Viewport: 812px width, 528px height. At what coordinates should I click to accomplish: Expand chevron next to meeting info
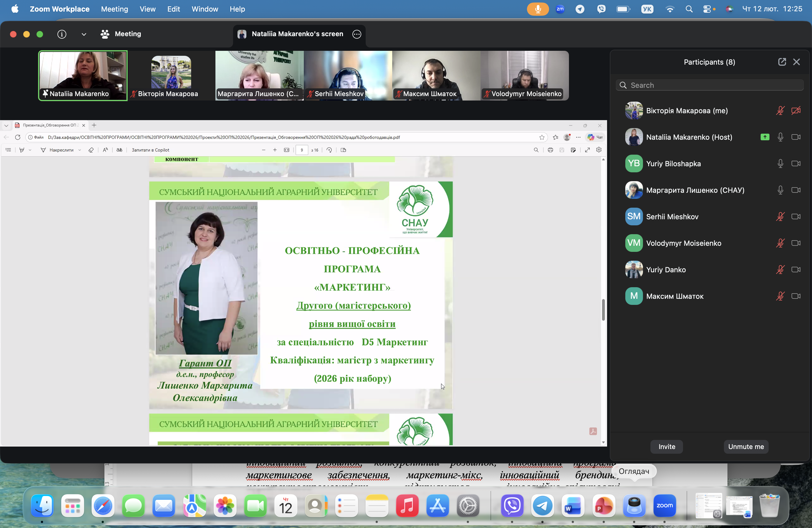click(x=84, y=34)
